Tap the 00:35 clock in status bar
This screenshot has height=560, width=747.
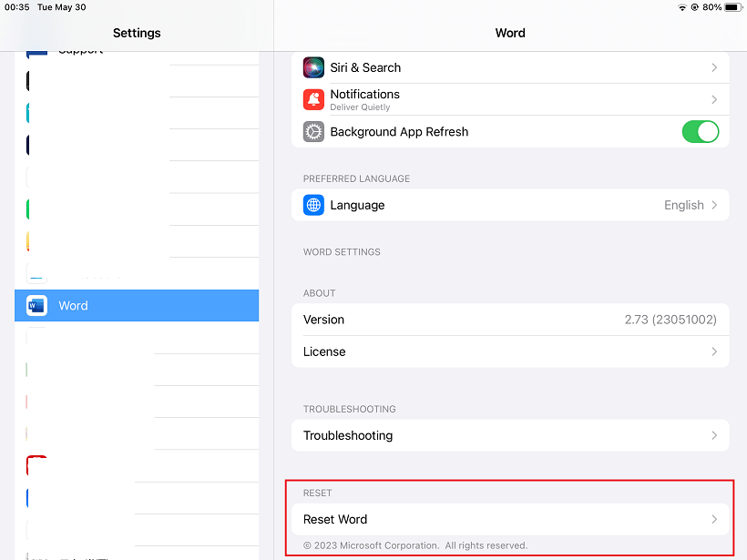point(16,7)
